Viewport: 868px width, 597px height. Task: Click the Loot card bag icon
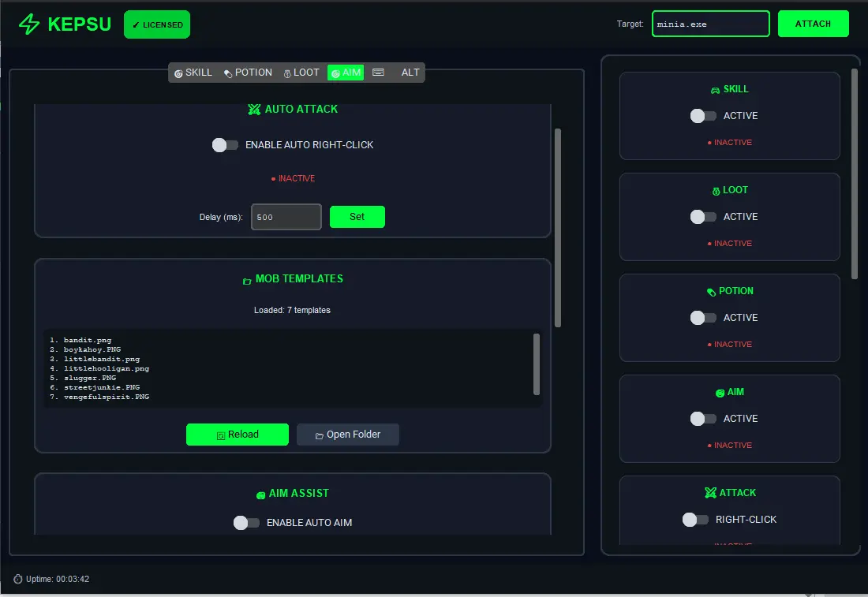coord(716,191)
